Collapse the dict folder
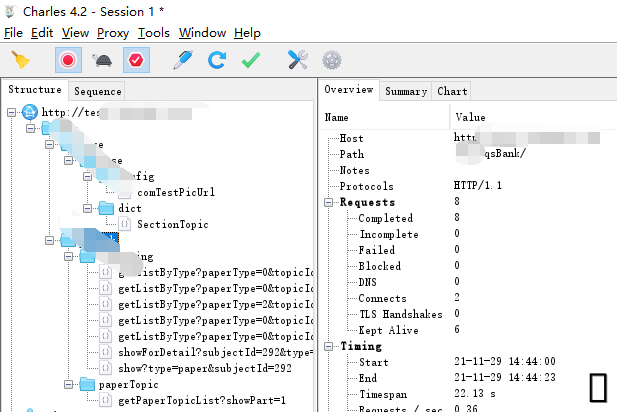The height and width of the screenshot is (412, 617). [x=87, y=208]
